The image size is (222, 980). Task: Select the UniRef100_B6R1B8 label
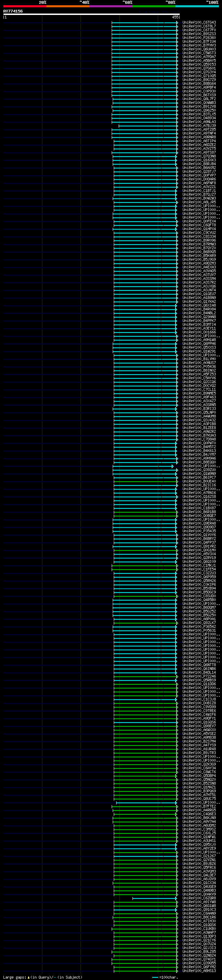point(199,512)
